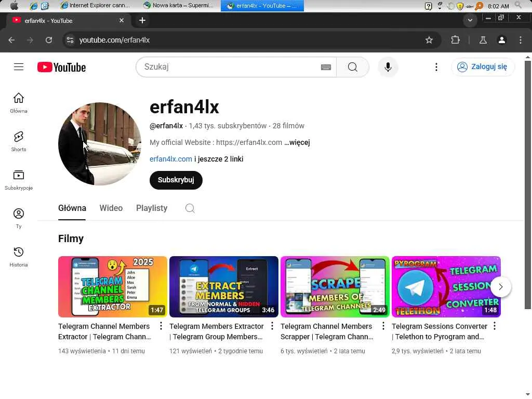Open Telegram Members Extractor video title
The image size is (532, 399).
pos(217,331)
